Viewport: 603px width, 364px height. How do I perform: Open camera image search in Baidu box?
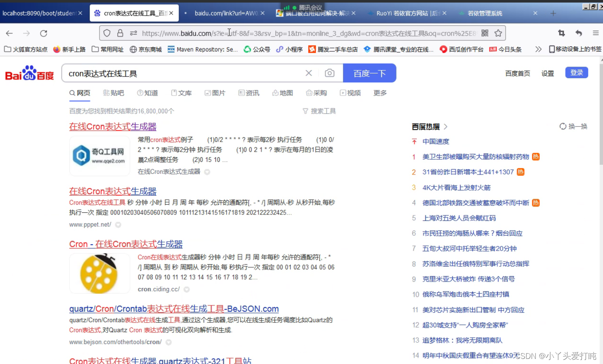329,73
